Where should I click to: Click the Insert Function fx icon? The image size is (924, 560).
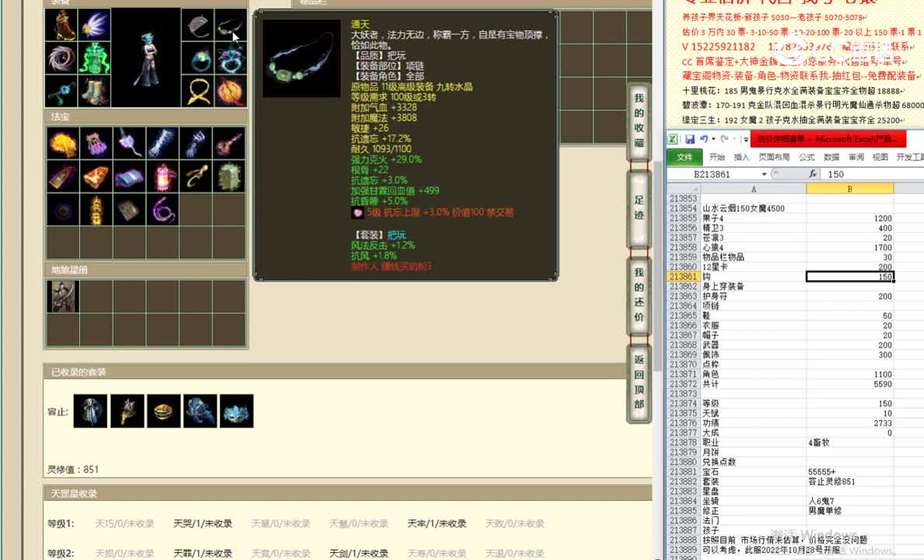(813, 174)
